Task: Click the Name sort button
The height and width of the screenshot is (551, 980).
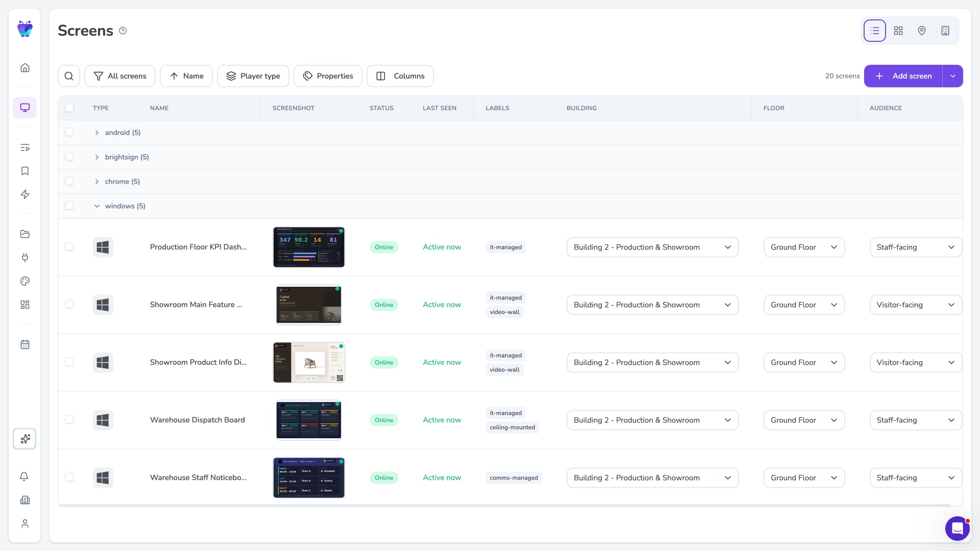Action: 186,76
